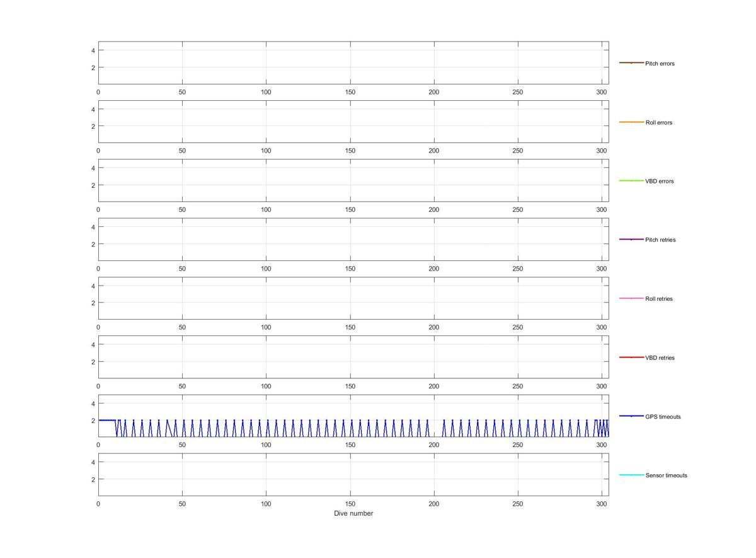The image size is (756, 558).
Task: Click tick 200 under the VBD errors plot
Action: coord(434,209)
